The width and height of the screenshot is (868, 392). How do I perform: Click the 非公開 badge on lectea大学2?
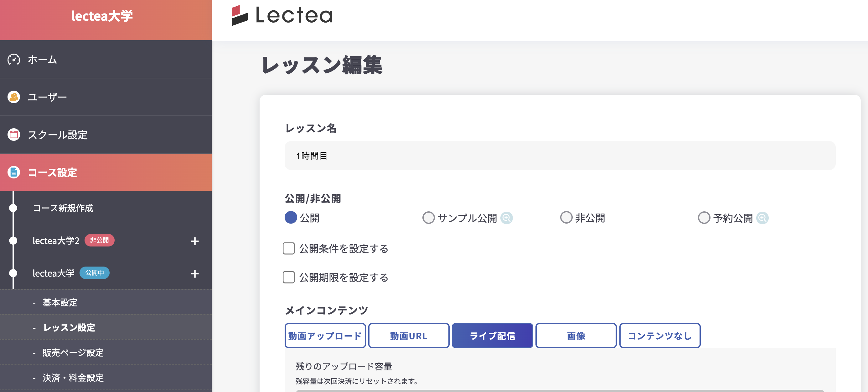(99, 240)
